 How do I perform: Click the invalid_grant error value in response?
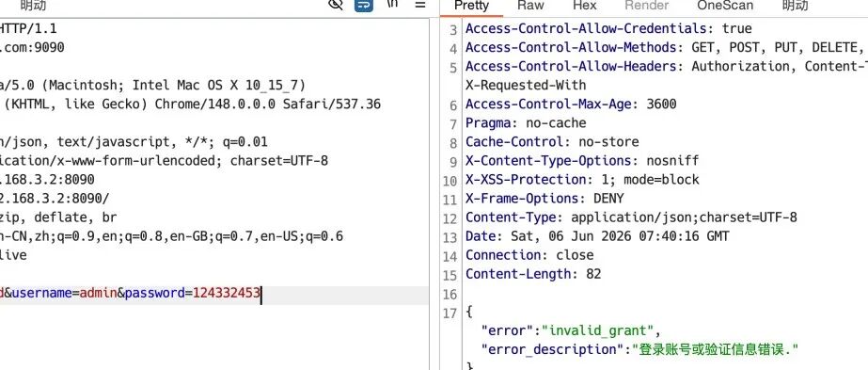[598, 331]
